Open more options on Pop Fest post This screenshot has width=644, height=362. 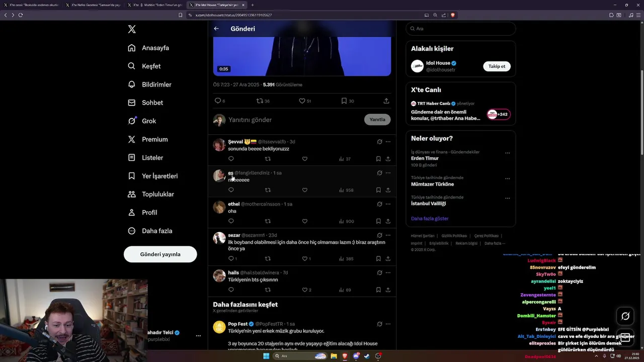point(388,324)
